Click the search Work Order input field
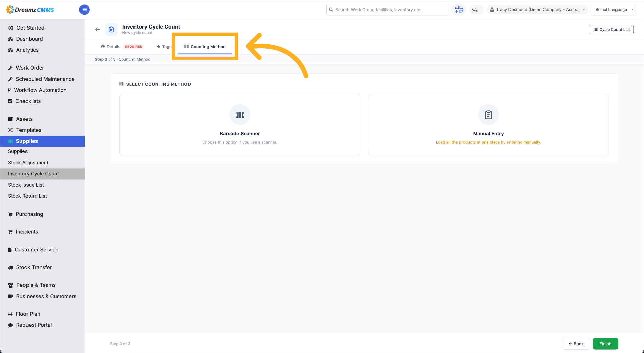Viewport: 644px width, 353px height. (x=387, y=10)
